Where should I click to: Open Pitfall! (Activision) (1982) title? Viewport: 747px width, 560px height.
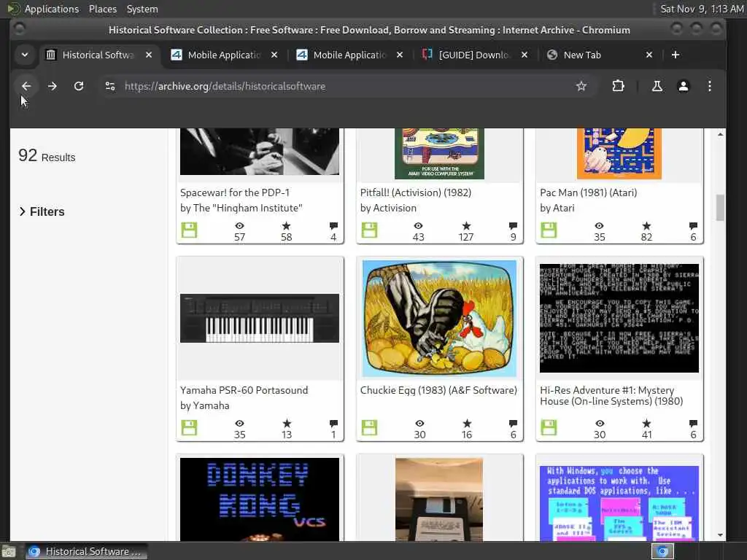tap(415, 192)
